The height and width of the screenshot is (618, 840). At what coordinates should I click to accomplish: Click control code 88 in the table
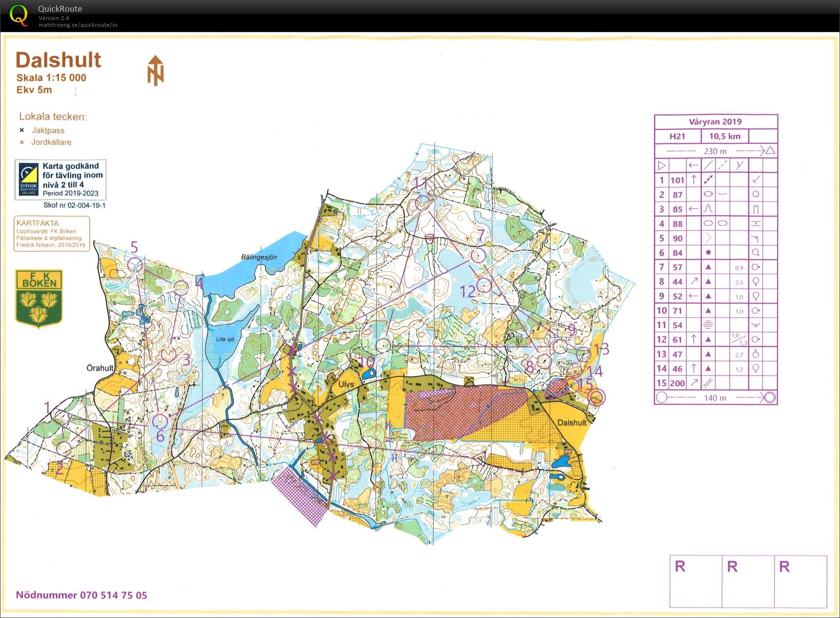click(677, 224)
